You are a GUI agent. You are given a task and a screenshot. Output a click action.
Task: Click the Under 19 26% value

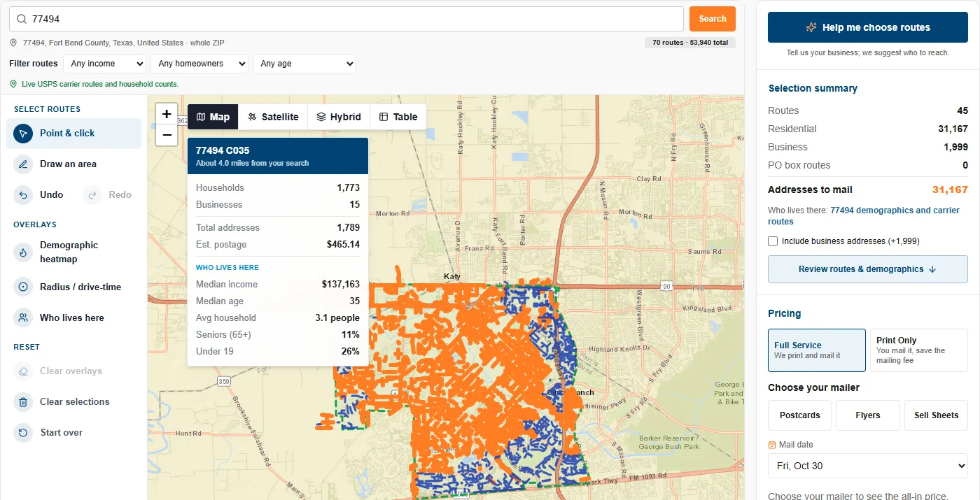pyautogui.click(x=351, y=351)
